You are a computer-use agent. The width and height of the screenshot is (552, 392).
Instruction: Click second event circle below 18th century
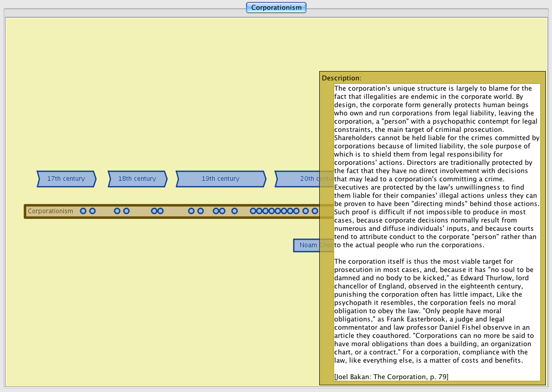pos(126,211)
